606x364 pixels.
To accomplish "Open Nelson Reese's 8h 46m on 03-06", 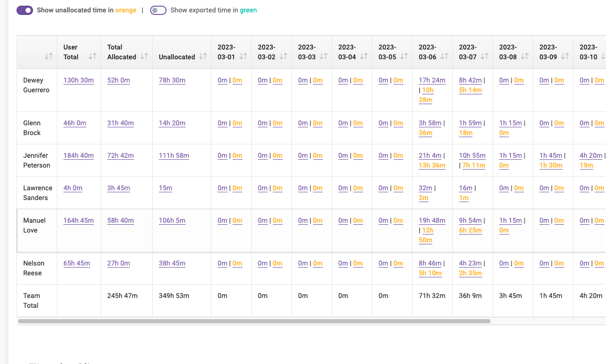I will click(x=430, y=263).
